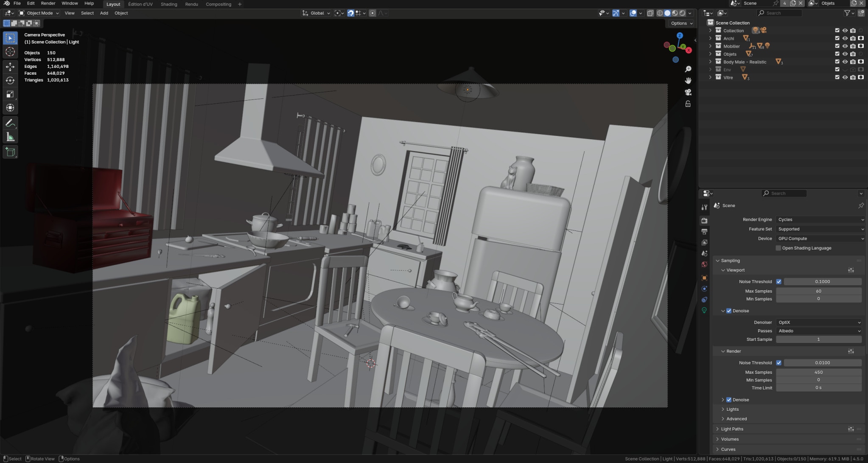The image size is (868, 463).
Task: Pick the Add Cube tool
Action: tap(10, 152)
